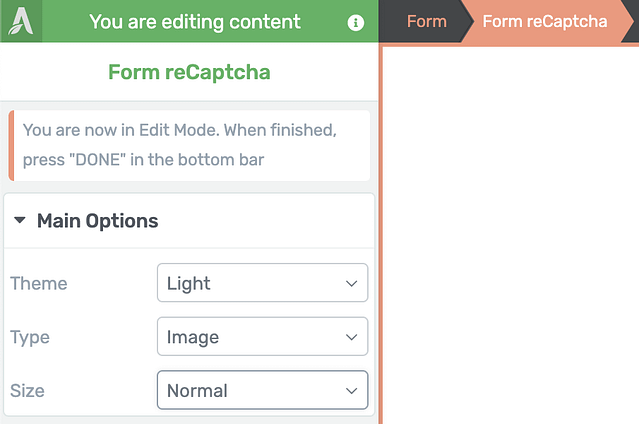Click the chevron arrow in Size dropdown

pyautogui.click(x=351, y=391)
